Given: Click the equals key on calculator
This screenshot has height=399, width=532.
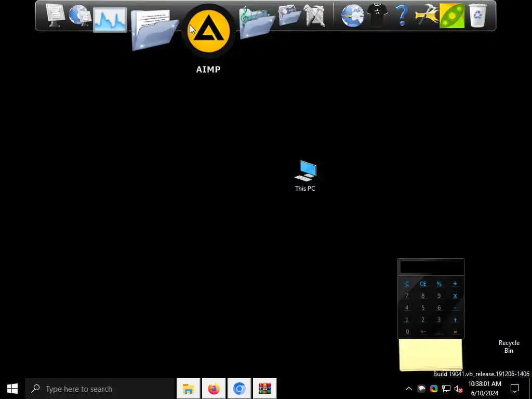Looking at the screenshot, I should (455, 331).
